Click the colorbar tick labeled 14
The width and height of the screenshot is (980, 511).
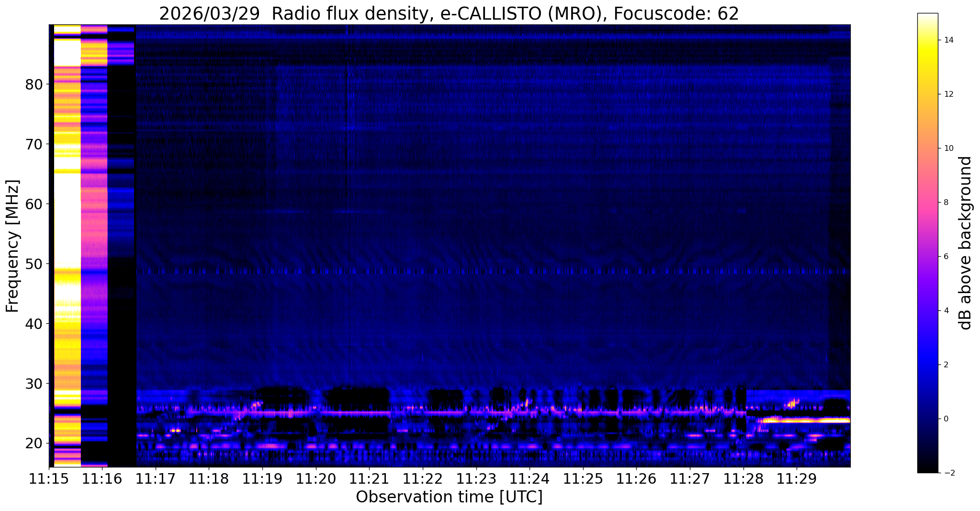[x=948, y=40]
